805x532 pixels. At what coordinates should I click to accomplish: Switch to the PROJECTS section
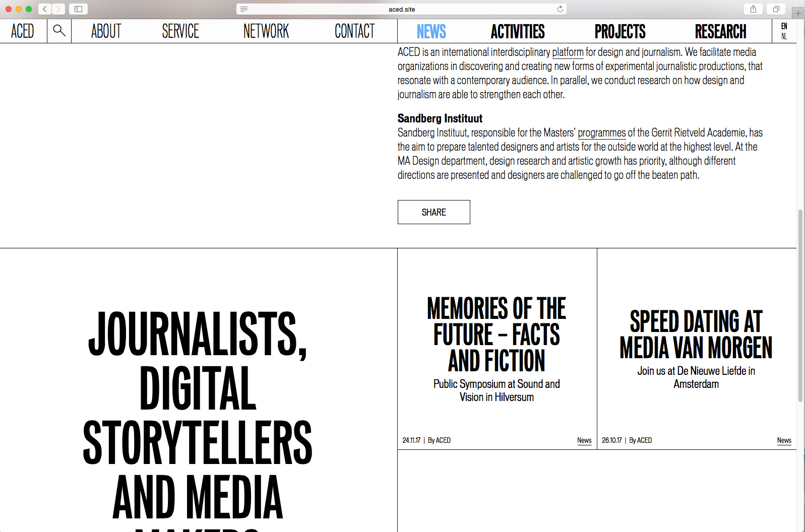[x=620, y=31]
